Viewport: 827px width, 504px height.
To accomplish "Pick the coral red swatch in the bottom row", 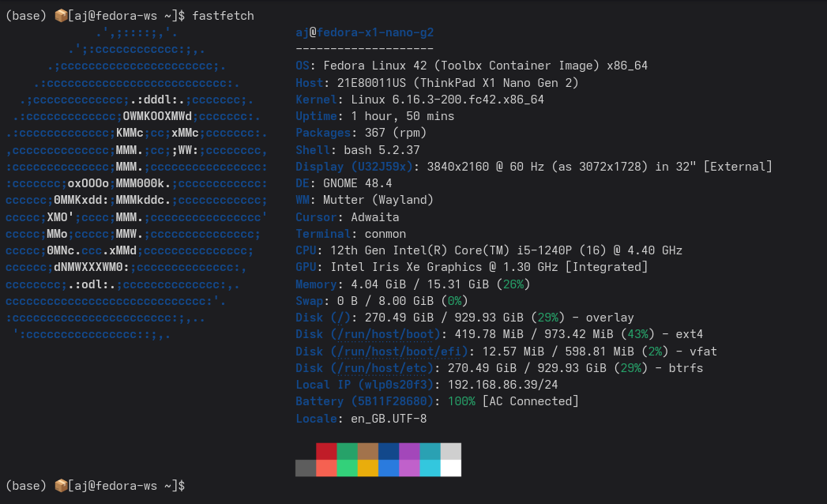I will tap(326, 468).
